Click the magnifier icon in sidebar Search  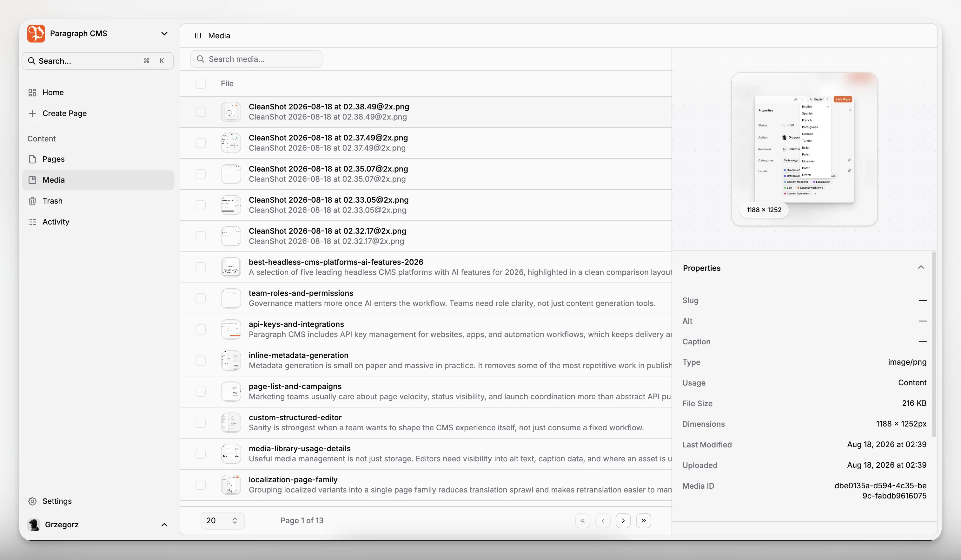click(x=32, y=61)
